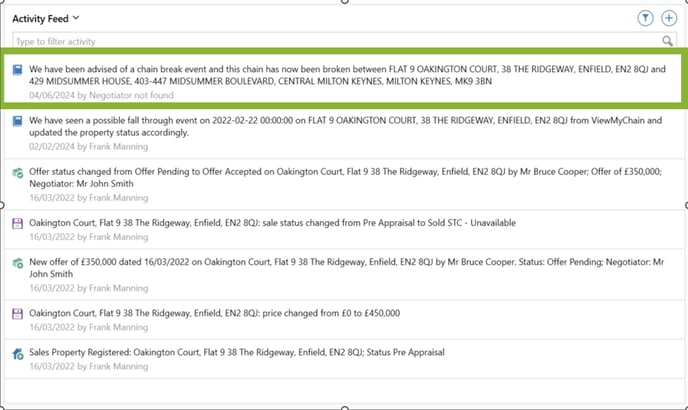The image size is (688, 410).
Task: Select the Pre Appraisal to Sold STC entry
Action: click(272, 223)
